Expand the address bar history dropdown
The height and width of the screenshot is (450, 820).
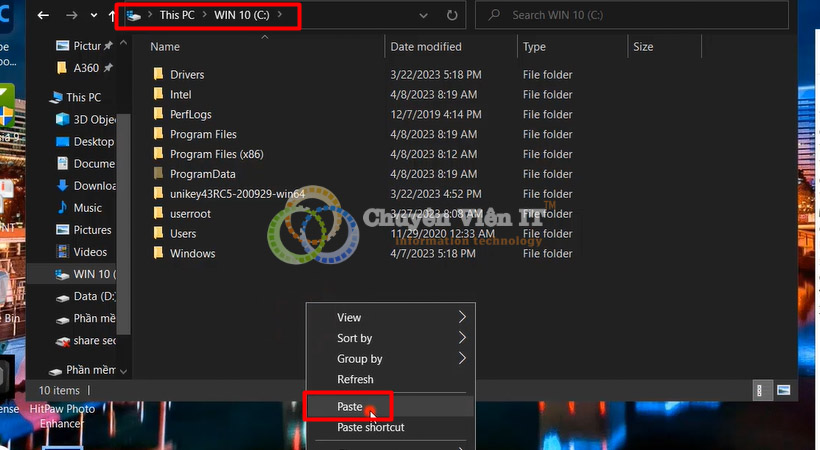[x=424, y=16]
